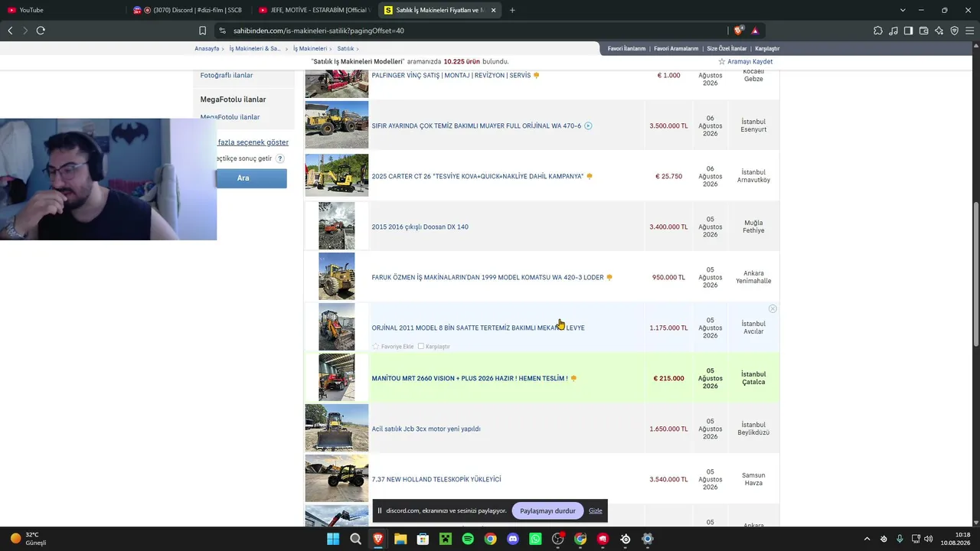Hide the Discord sharing bar via Gizle
980x551 pixels.
click(x=596, y=510)
